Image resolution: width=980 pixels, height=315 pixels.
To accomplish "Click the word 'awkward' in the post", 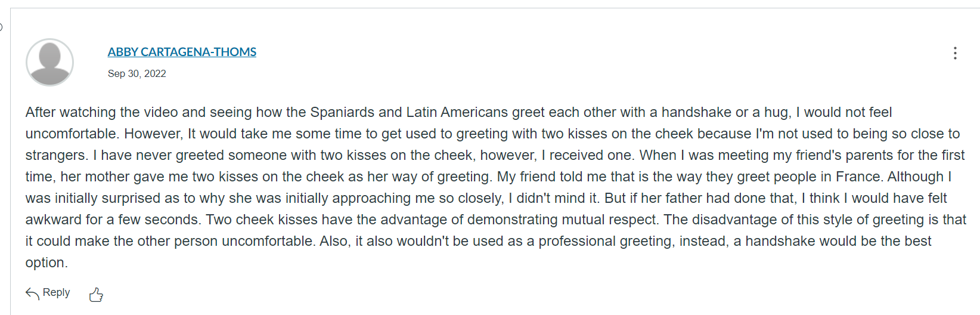I will (x=53, y=220).
